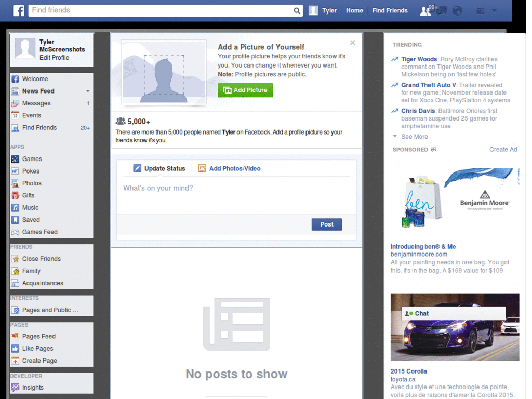This screenshot has height=399, width=532.
Task: Open the 2015 Corolla ad title
Action: [x=408, y=371]
